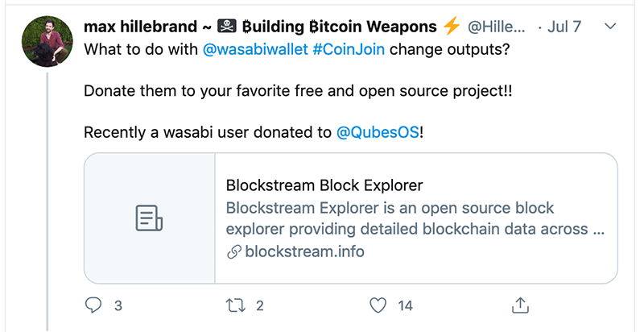Like the tweet with the heart icon
Viewport: 644px width, 332px height.
[378, 305]
